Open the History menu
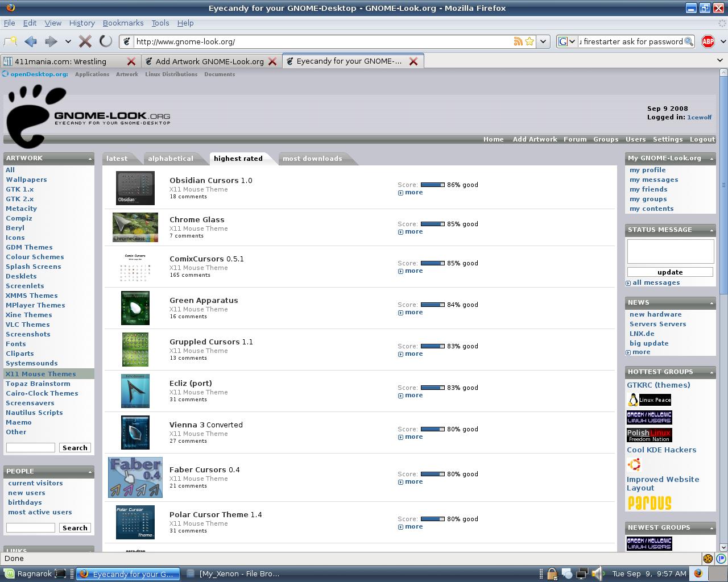Screen dimensions: 728x582 82,23
